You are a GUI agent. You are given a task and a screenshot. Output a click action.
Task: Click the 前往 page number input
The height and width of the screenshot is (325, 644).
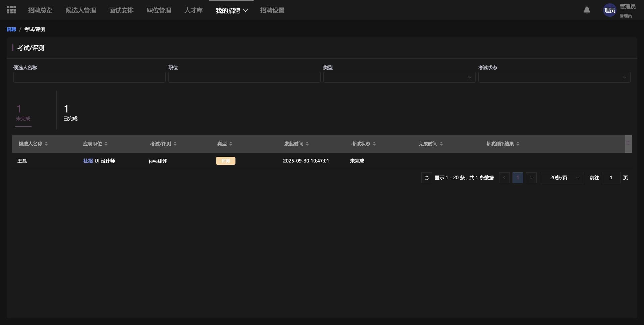611,178
